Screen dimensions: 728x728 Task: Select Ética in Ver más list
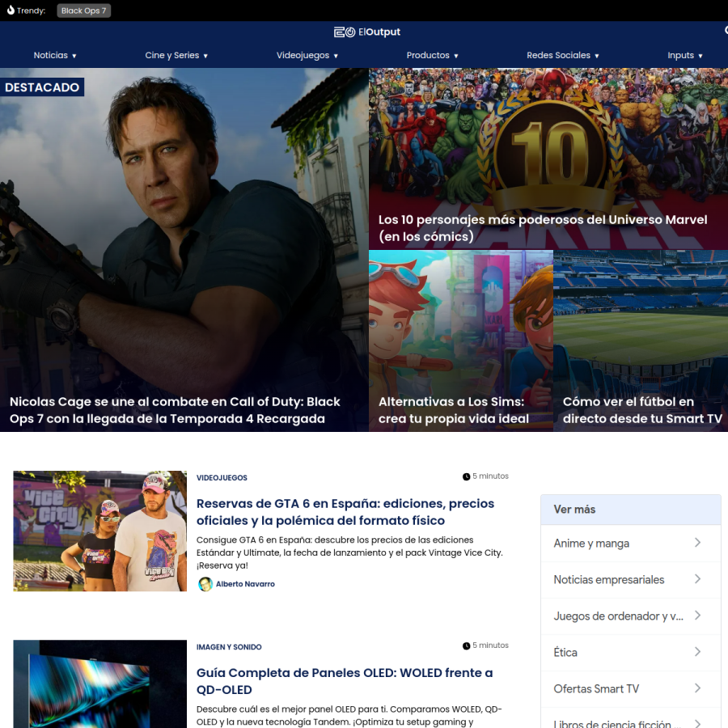(630, 652)
